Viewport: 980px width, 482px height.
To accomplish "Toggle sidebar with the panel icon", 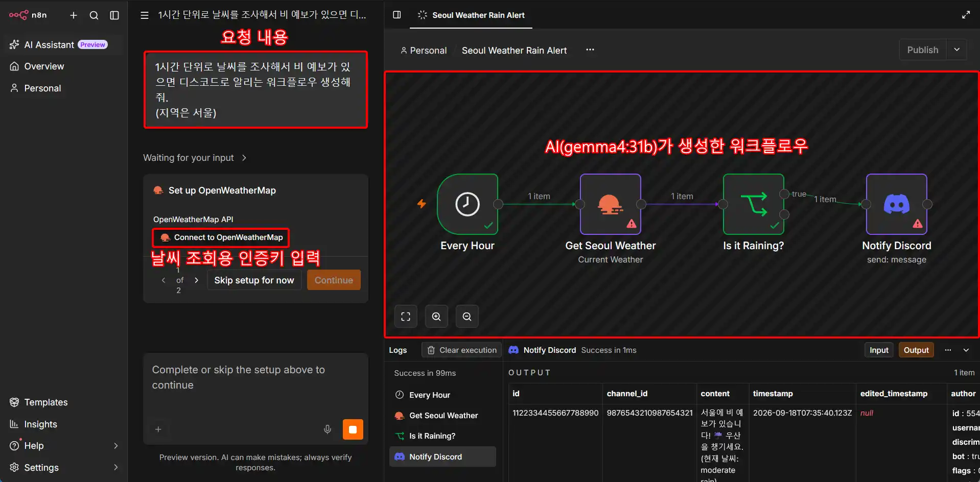I will (x=114, y=15).
